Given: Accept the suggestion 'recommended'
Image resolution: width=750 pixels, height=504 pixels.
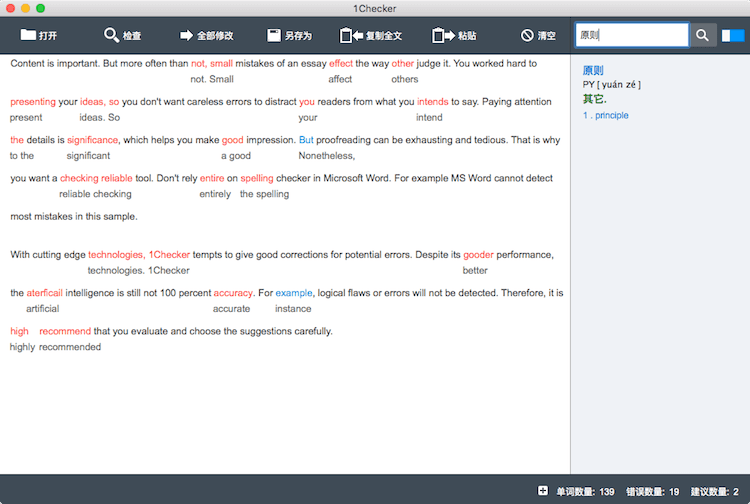Looking at the screenshot, I should (70, 347).
